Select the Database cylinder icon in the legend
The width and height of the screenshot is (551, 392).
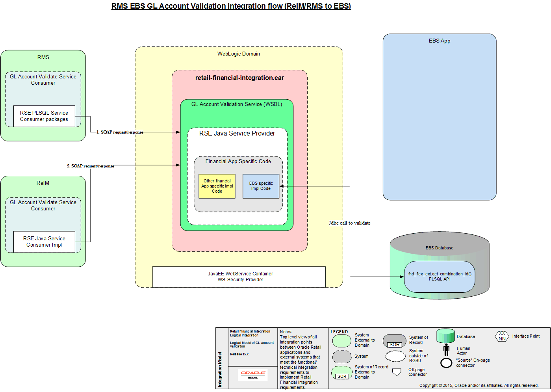(x=445, y=336)
